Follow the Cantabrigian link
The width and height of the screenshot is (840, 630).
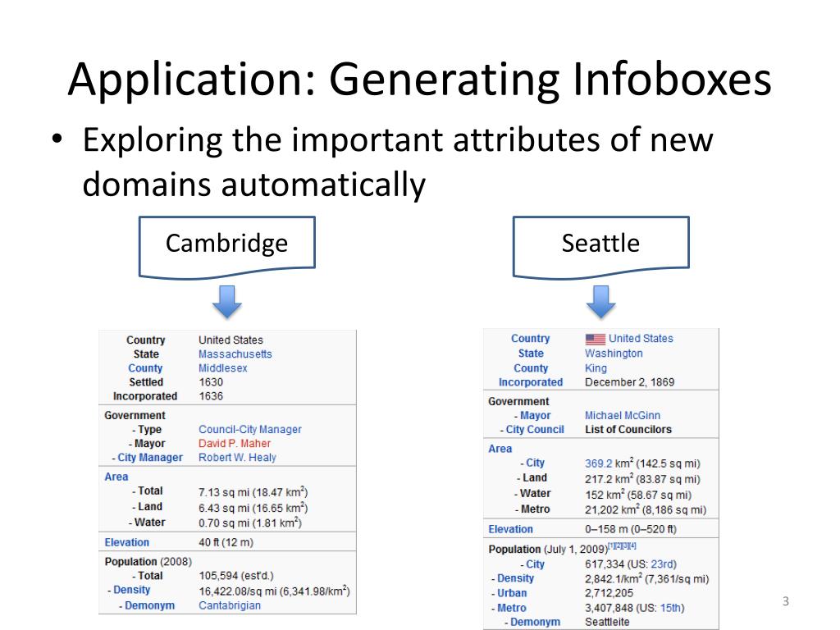pyautogui.click(x=230, y=605)
